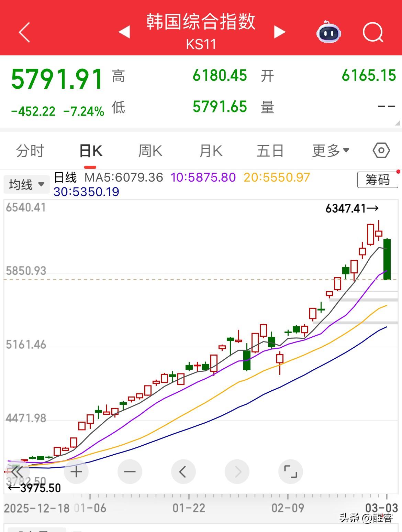The image size is (402, 532).
Task: View the 五日 five-day chart
Action: click(271, 151)
